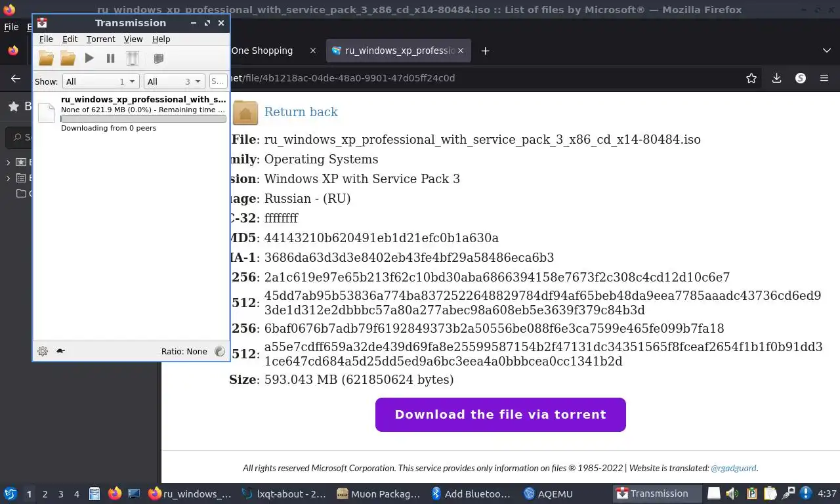Click the 4:37 clock on taskbar
This screenshot has width=840, height=504.
[828, 493]
